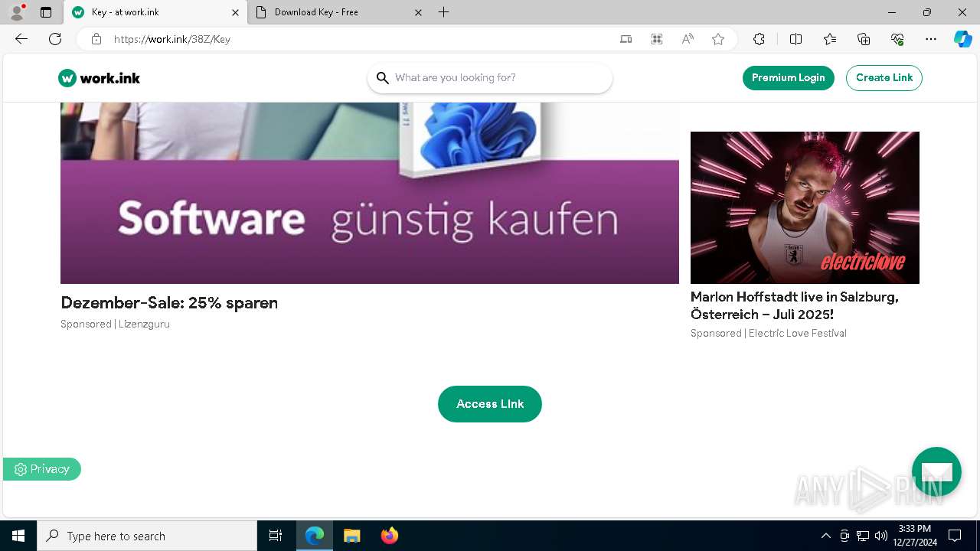Open Browser essentials heart icon
Viewport: 980px width, 551px height.
[x=897, y=39]
